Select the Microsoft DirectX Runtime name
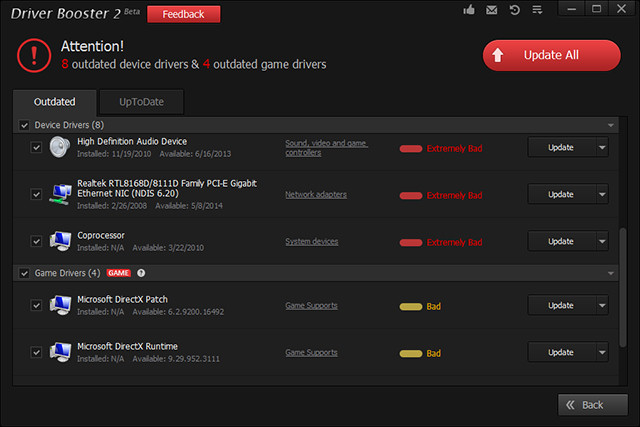This screenshot has height=427, width=640. [x=127, y=347]
